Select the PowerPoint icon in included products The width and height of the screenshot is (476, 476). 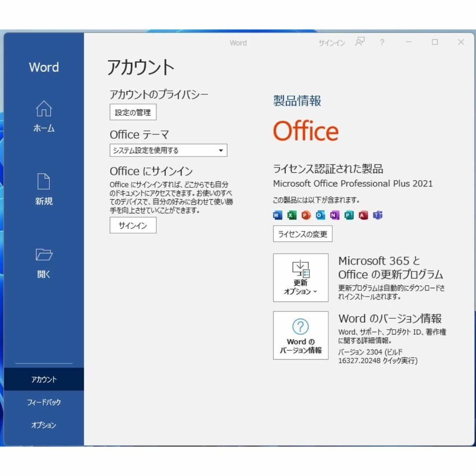coord(305,215)
